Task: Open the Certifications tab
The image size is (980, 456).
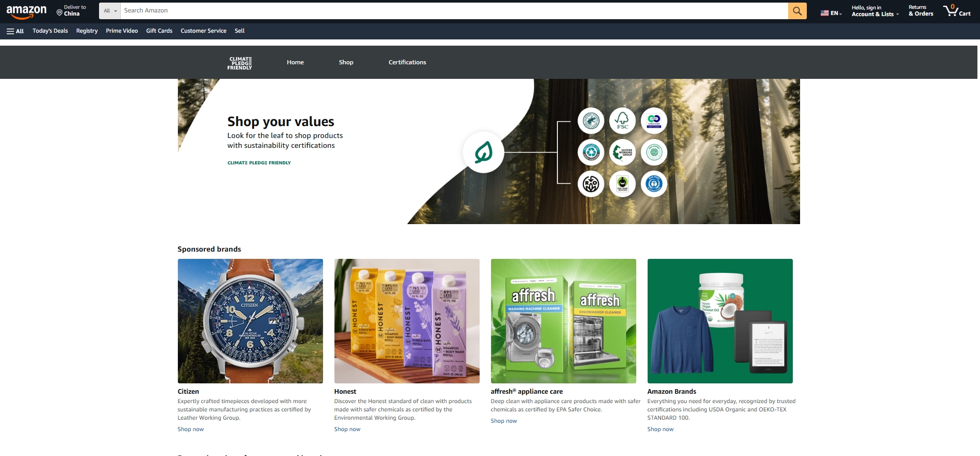Action: [x=407, y=62]
